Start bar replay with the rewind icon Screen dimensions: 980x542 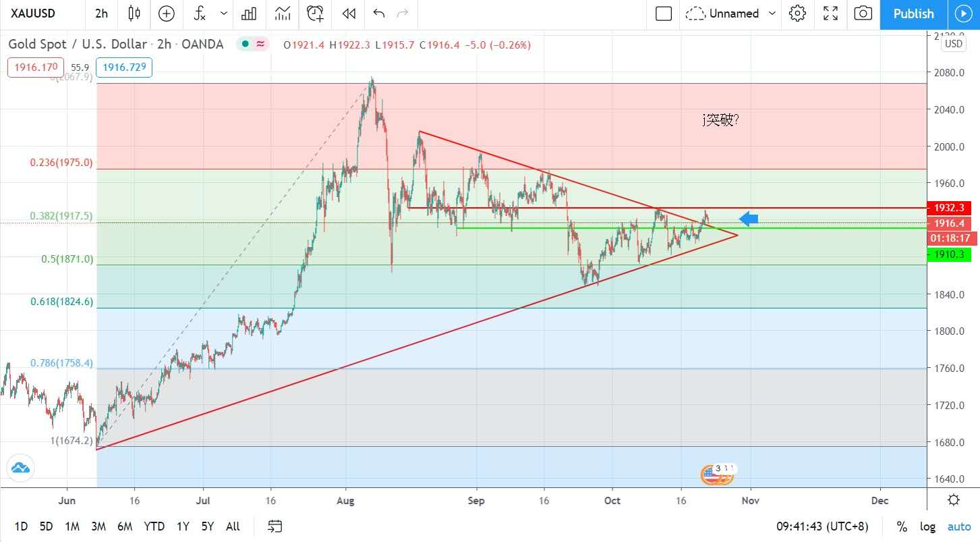[348, 13]
